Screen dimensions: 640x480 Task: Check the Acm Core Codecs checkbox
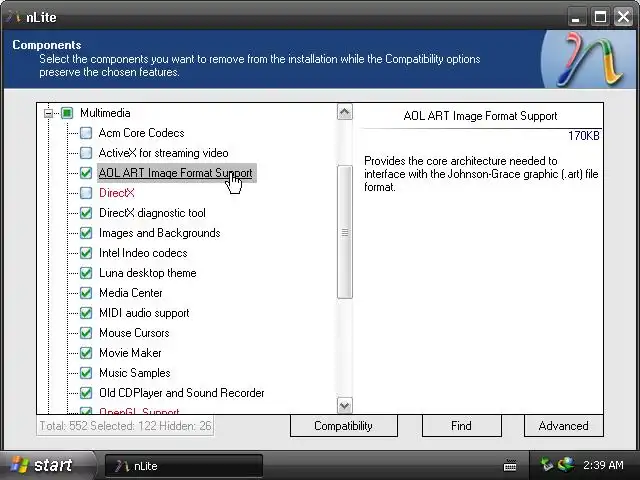86,133
